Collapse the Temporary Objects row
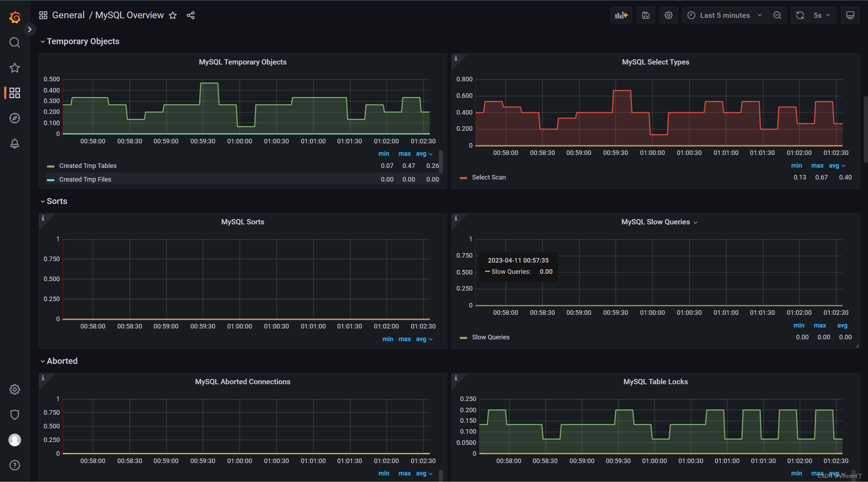 [x=83, y=41]
